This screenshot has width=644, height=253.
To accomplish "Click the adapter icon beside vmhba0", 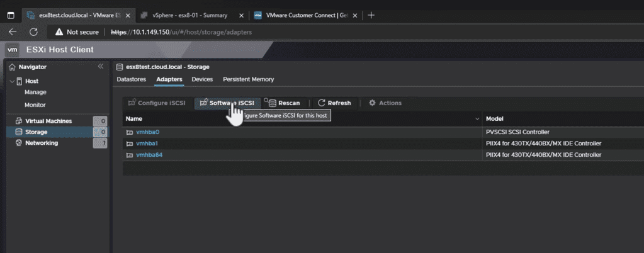I will click(x=130, y=132).
